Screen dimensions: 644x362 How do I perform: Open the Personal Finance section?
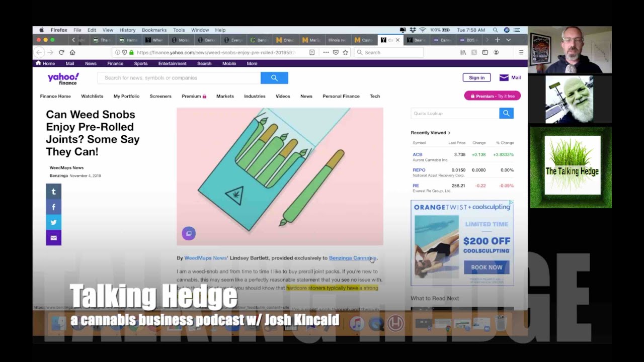(x=341, y=96)
